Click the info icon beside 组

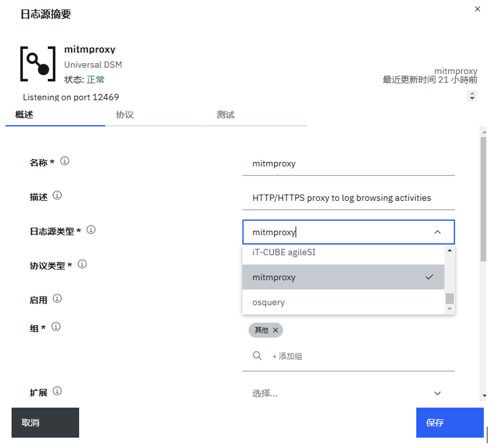click(56, 327)
